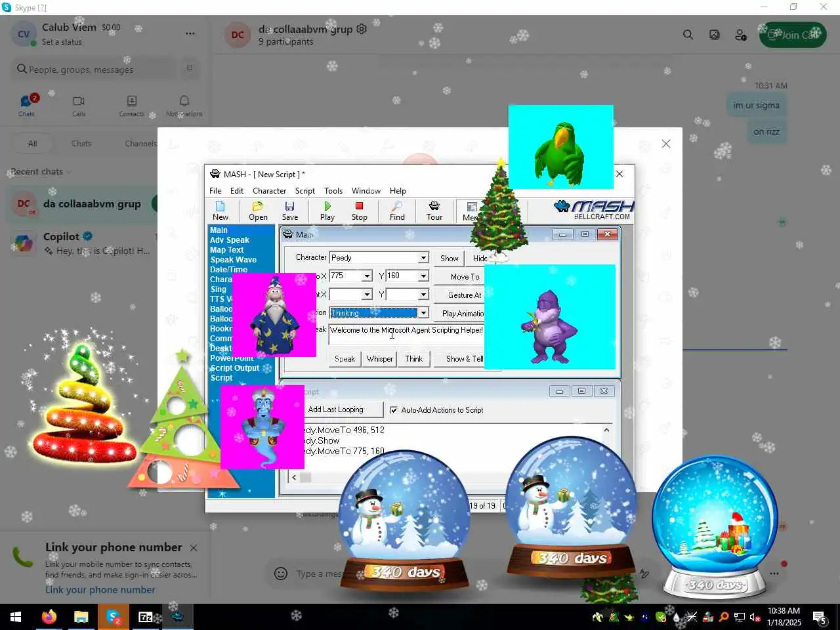Select Map Text in MASH sidebar

click(x=226, y=250)
